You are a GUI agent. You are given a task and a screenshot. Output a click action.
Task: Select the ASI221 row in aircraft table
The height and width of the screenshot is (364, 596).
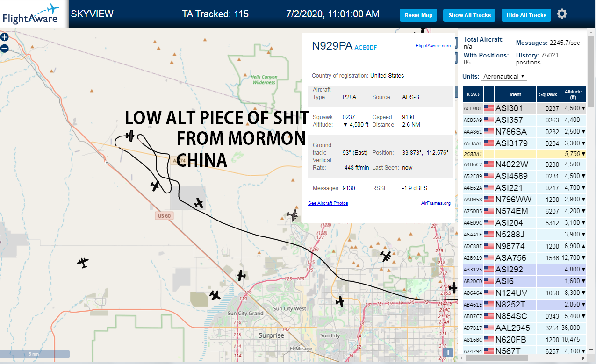[524, 188]
